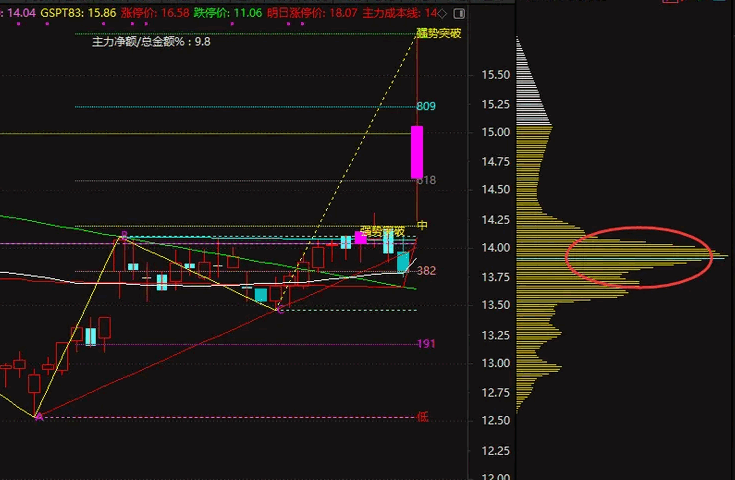Select wave point A marker

pos(39,417)
